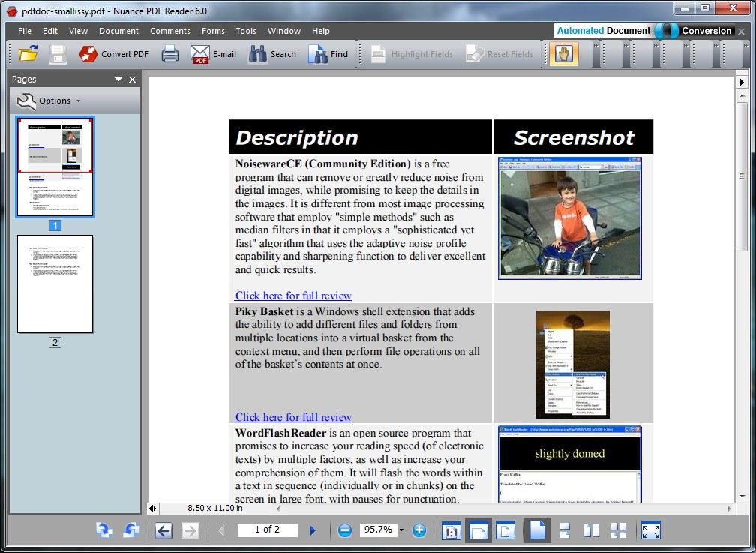Click the Convert PDF toolbar button
The height and width of the screenshot is (553, 756).
coord(114,54)
